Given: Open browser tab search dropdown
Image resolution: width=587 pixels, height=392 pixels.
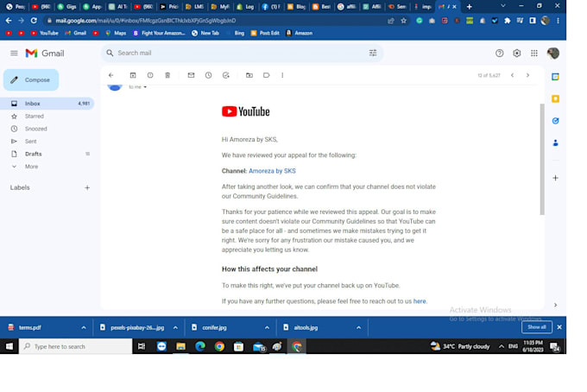Looking at the screenshot, I should pos(502,6).
